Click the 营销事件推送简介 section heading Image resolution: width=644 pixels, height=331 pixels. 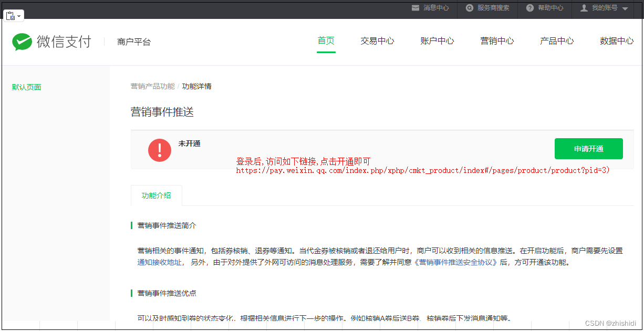[x=167, y=225]
